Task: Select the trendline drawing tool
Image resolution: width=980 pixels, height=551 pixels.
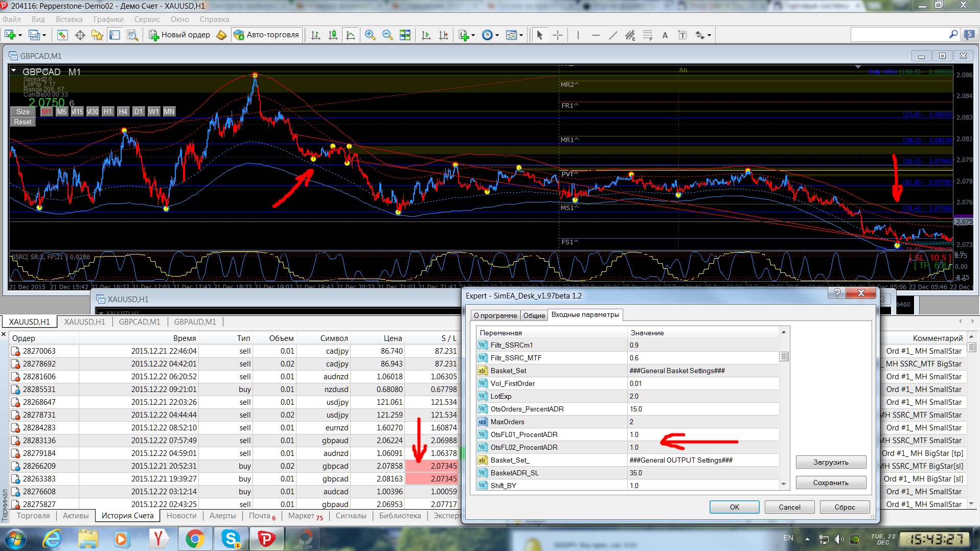Action: pyautogui.click(x=613, y=35)
